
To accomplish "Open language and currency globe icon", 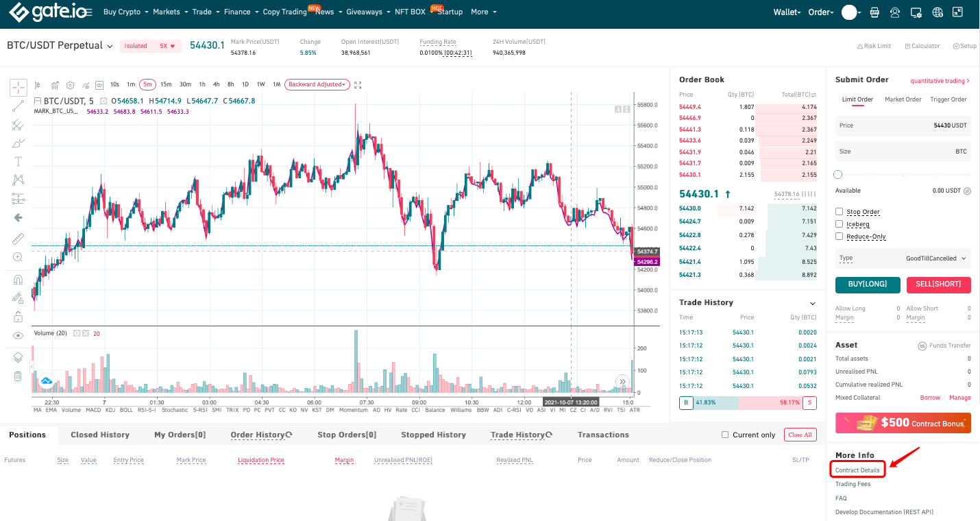I will pos(938,12).
